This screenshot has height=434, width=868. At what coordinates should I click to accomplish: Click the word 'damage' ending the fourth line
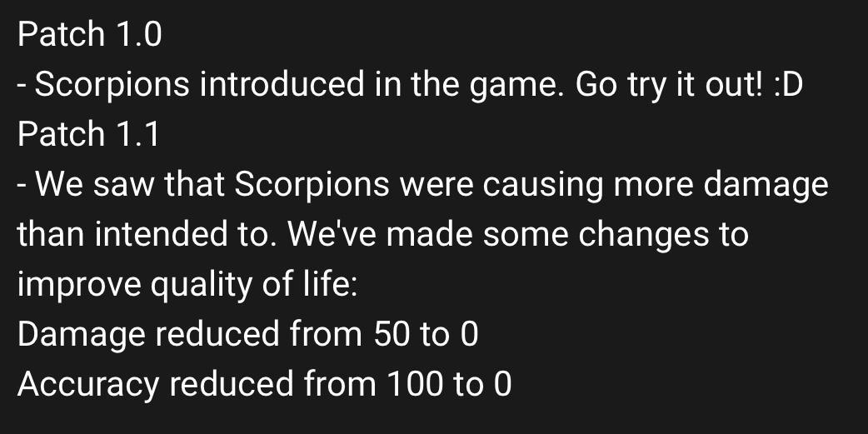pos(766,186)
